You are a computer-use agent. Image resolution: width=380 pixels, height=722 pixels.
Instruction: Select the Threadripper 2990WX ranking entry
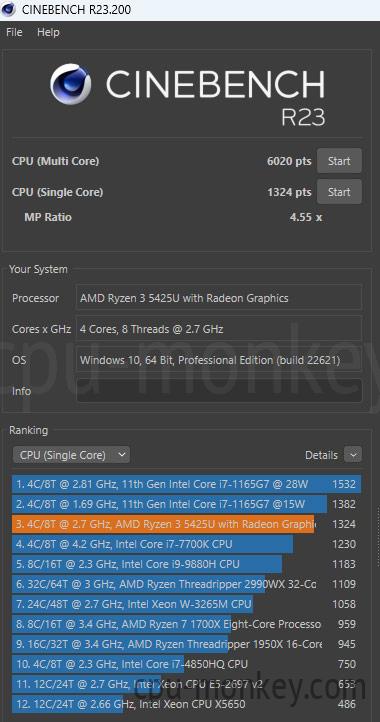187,584
